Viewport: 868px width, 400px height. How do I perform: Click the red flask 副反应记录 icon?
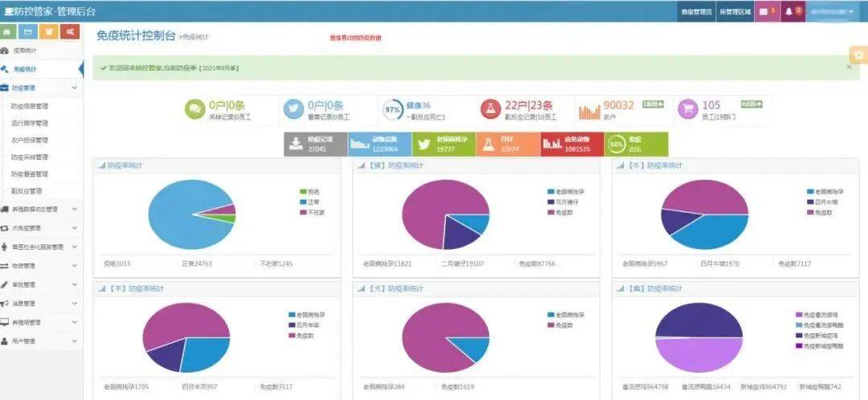coord(490,108)
